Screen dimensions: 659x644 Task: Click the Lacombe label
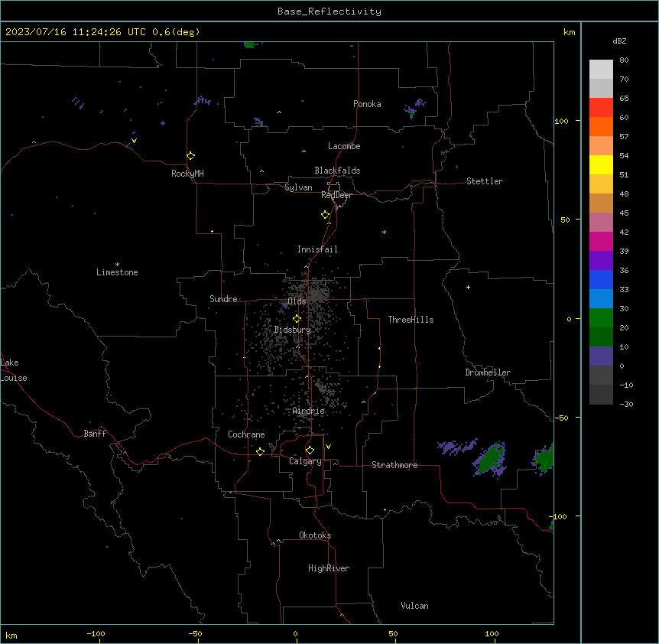344,146
